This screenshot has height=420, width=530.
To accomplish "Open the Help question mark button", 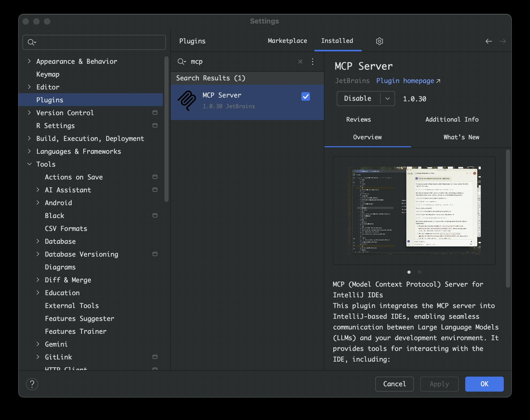I will [x=32, y=384].
